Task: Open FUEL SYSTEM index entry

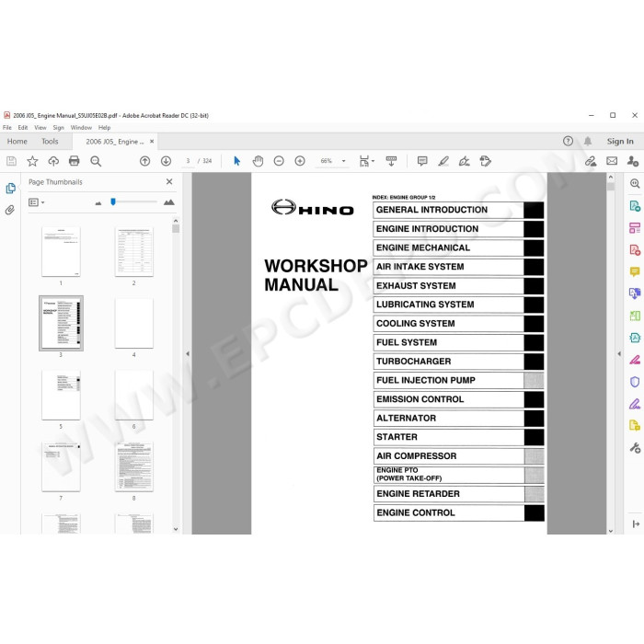Action: click(458, 342)
